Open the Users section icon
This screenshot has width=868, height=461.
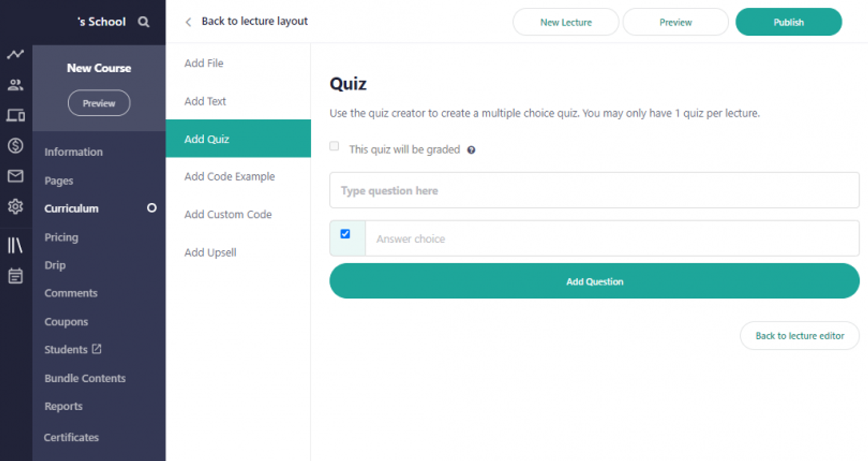coord(15,84)
